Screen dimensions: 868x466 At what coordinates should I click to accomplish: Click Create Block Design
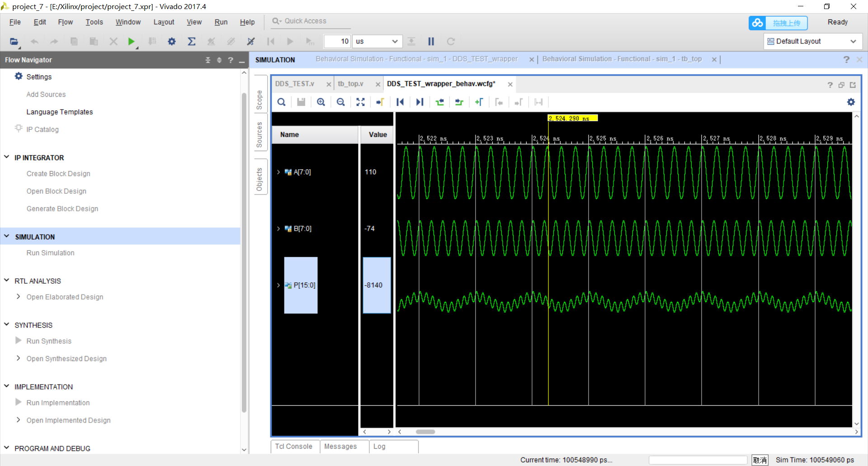tap(58, 174)
